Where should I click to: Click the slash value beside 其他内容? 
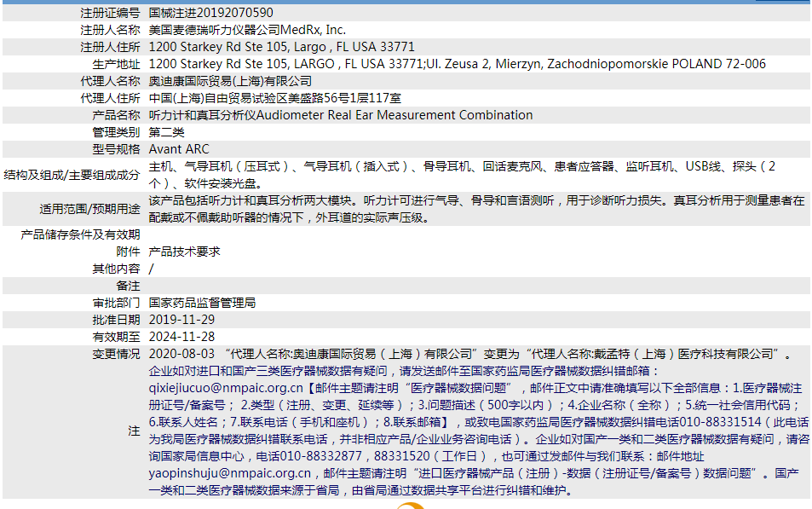point(151,269)
